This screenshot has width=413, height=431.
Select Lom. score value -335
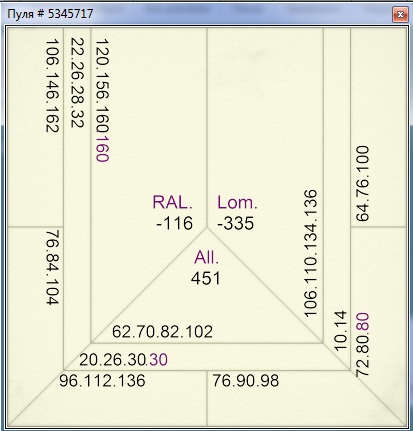tap(236, 223)
